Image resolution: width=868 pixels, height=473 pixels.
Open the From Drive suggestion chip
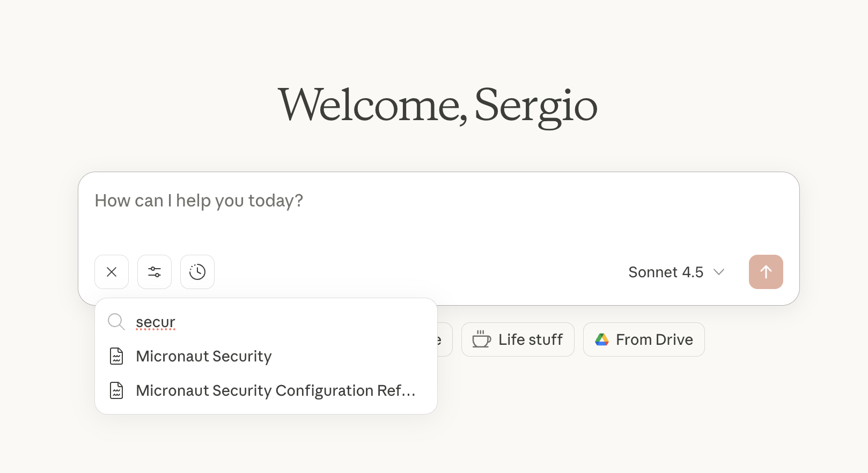pyautogui.click(x=644, y=339)
